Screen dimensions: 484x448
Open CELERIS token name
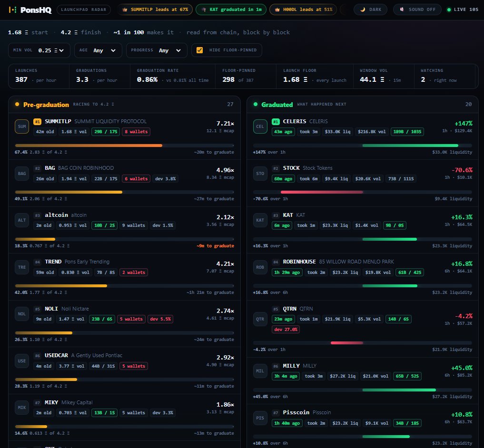pyautogui.click(x=295, y=121)
